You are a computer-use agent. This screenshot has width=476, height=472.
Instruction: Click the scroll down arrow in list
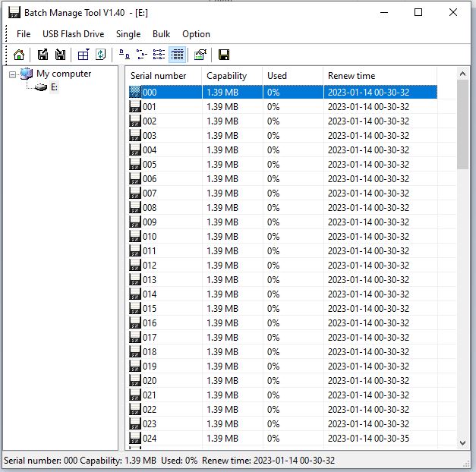click(x=463, y=442)
